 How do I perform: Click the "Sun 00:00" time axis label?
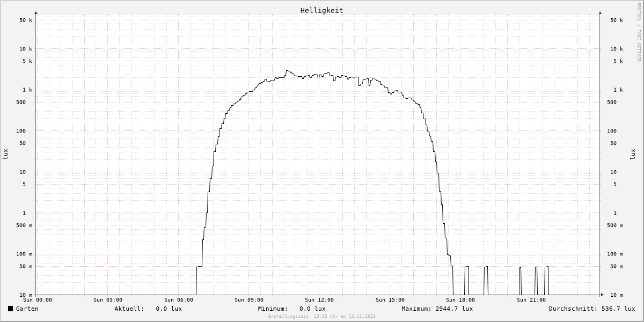click(x=37, y=300)
